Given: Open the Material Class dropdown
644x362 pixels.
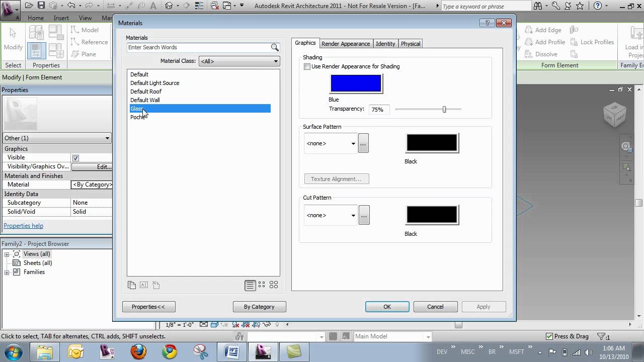Looking at the screenshot, I should click(275, 61).
